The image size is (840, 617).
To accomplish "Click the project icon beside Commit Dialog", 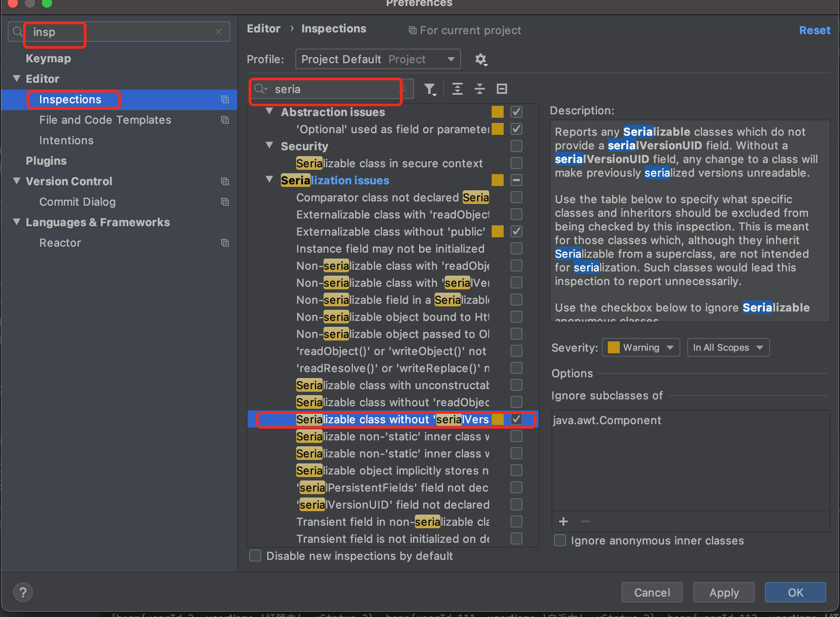I will click(225, 202).
